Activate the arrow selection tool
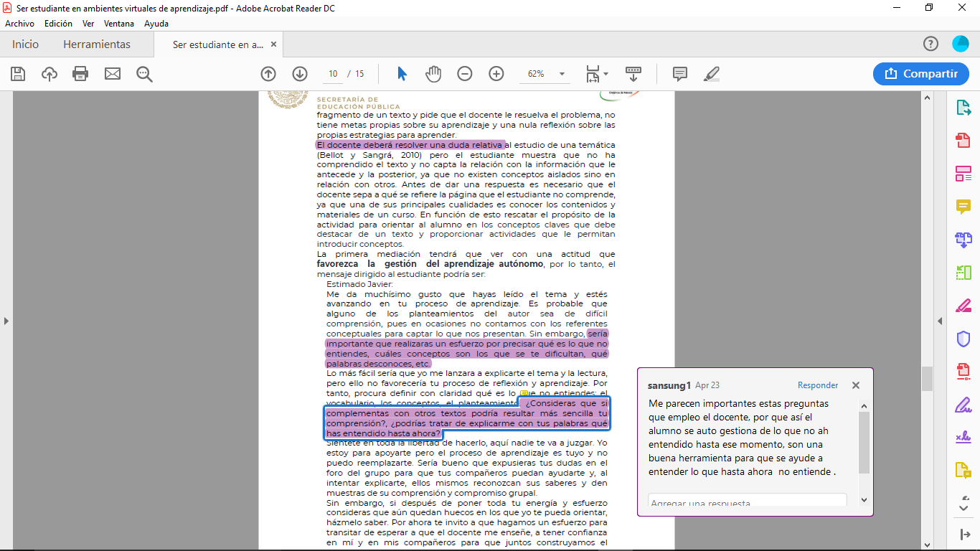The height and width of the screenshot is (551, 980). [402, 74]
